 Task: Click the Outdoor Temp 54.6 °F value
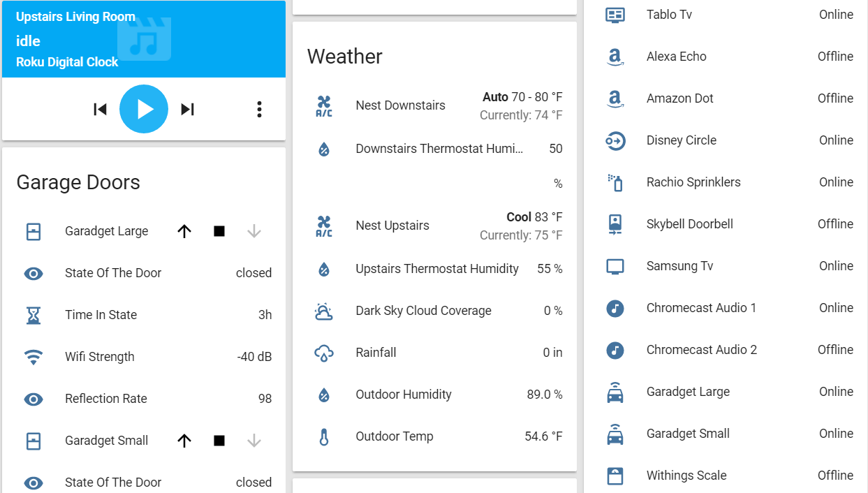(x=543, y=436)
